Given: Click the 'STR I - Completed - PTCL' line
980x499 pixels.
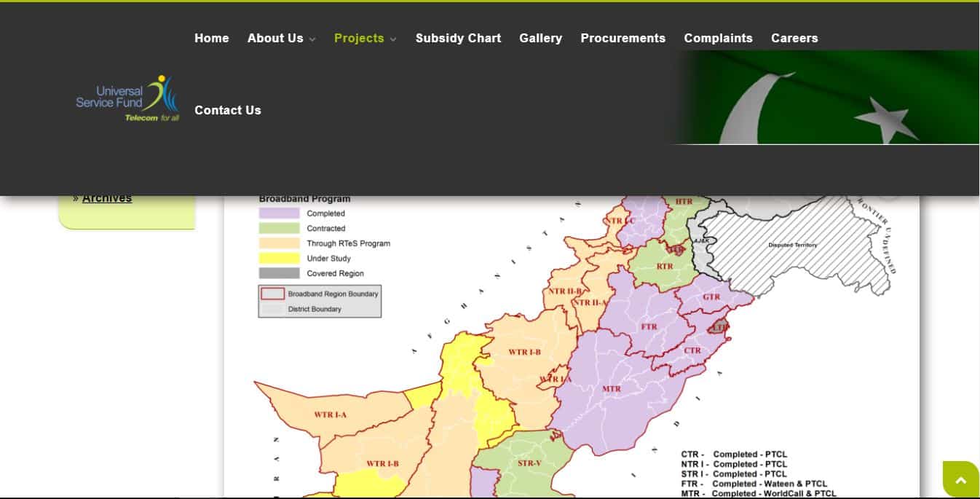Looking at the screenshot, I should [734, 474].
